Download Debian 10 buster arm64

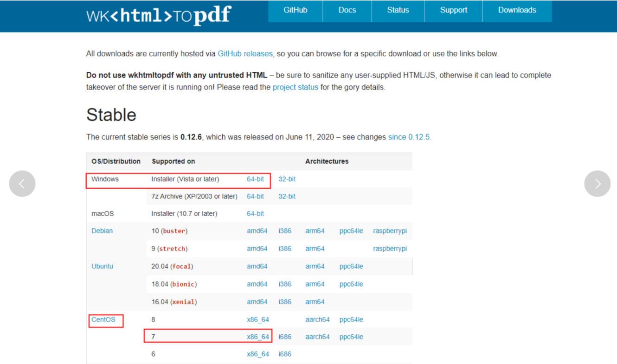tap(315, 231)
